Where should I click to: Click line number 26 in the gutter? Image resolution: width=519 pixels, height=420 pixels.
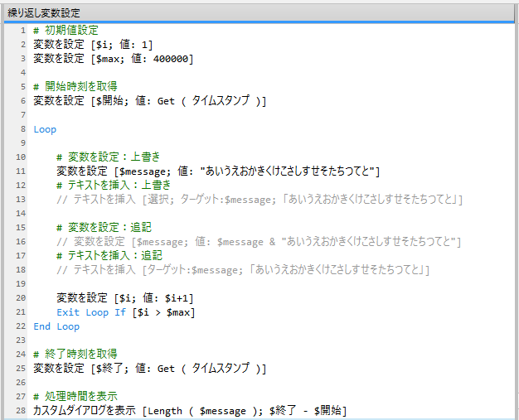click(x=21, y=382)
